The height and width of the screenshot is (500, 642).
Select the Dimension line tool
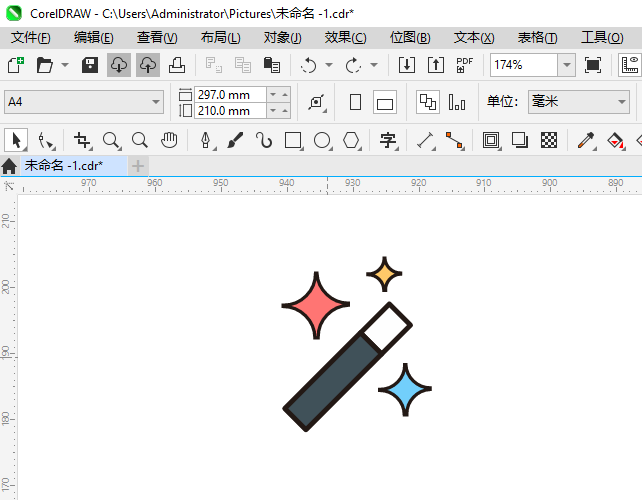click(x=425, y=140)
